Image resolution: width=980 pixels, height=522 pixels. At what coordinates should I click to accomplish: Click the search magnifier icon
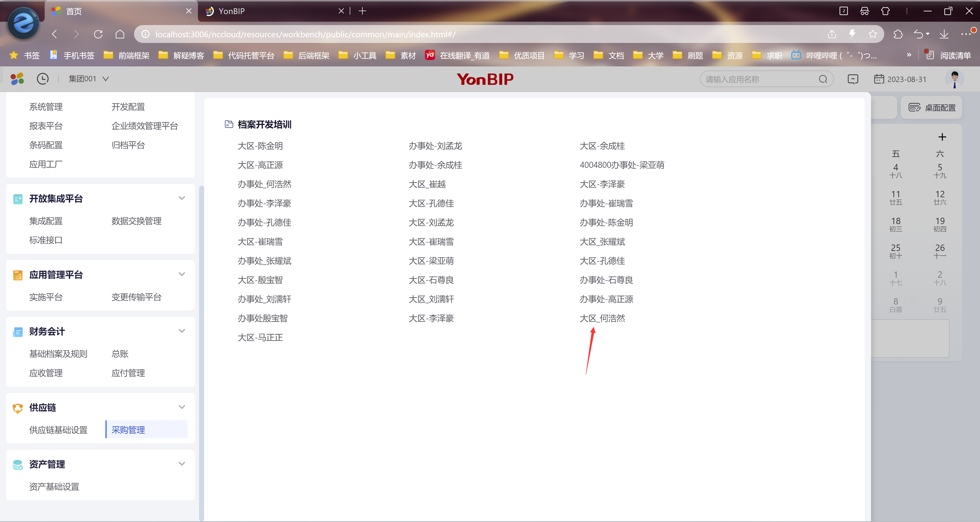[x=823, y=79]
